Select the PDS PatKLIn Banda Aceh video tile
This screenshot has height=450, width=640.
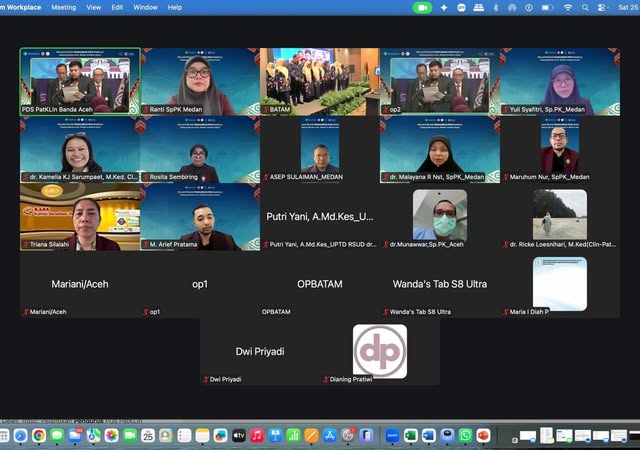click(80, 81)
